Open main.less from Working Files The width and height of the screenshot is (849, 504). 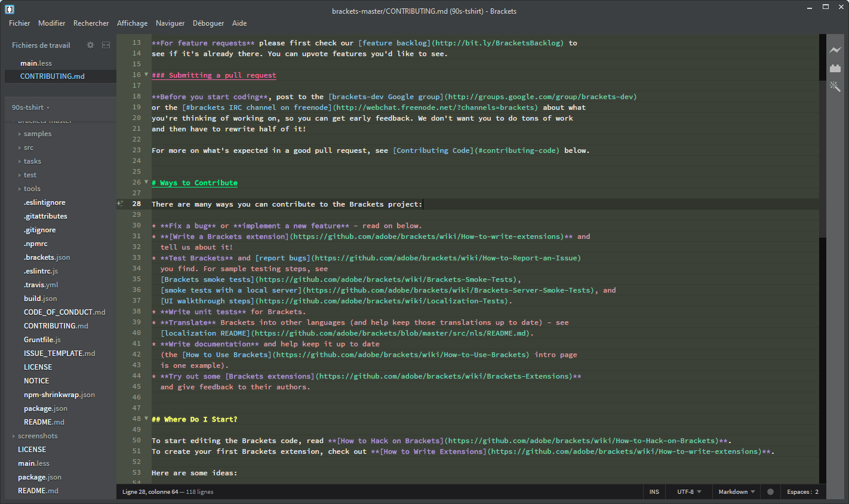tap(35, 63)
